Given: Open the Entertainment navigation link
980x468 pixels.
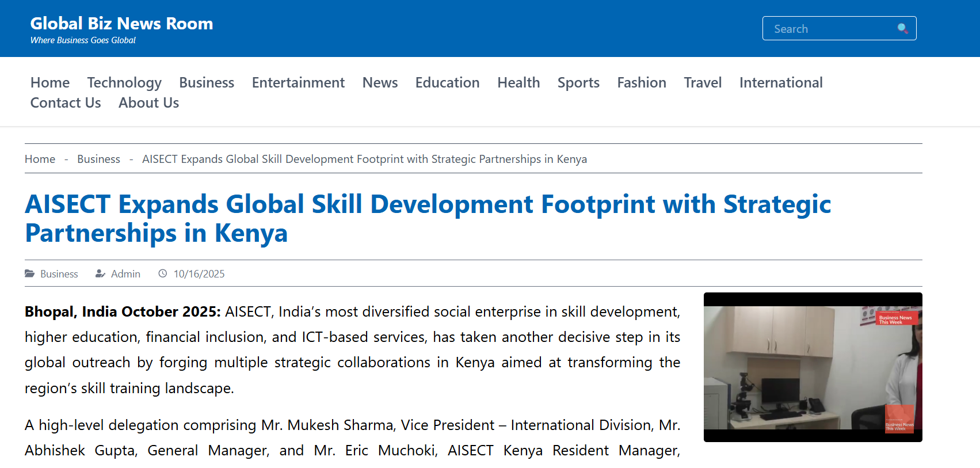Looking at the screenshot, I should pyautogui.click(x=298, y=83).
